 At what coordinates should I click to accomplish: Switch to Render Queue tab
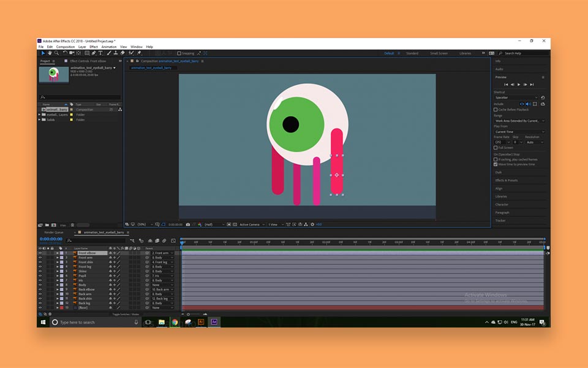tap(54, 232)
